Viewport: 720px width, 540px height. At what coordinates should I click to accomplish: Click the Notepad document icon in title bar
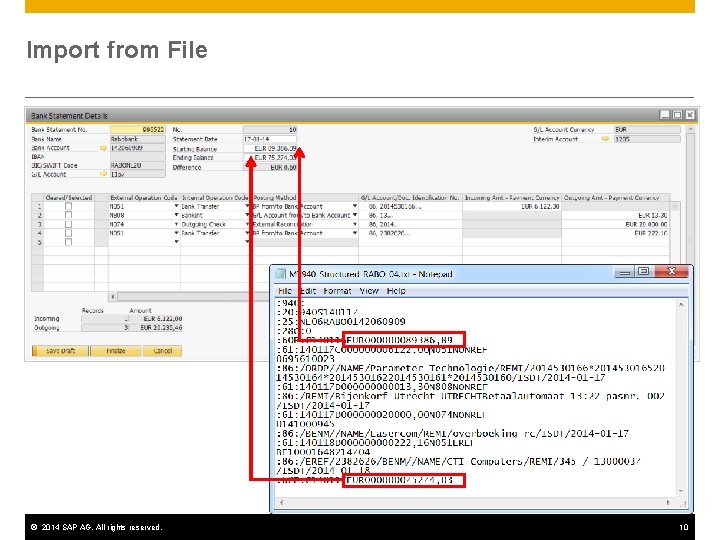(280, 274)
